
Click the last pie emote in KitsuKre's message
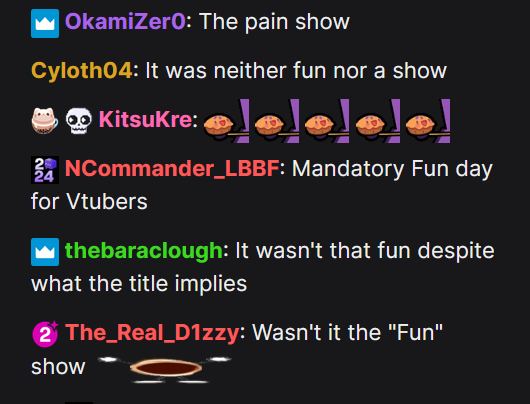(x=428, y=121)
